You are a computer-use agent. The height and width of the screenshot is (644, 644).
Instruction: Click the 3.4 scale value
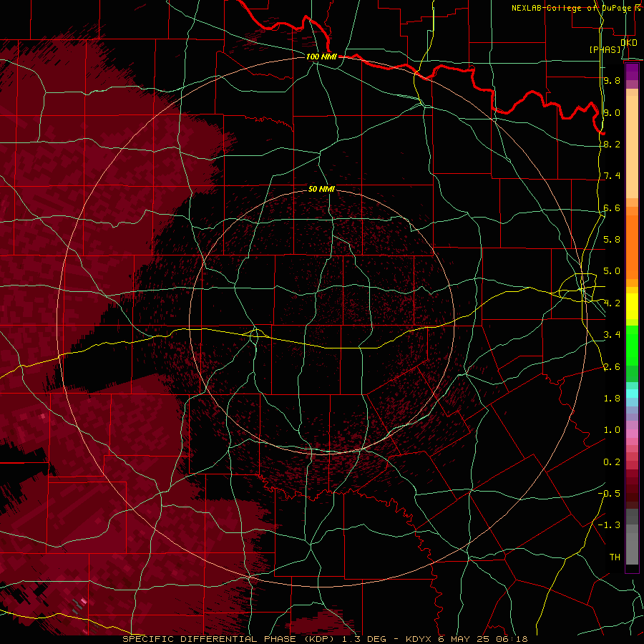coord(612,335)
